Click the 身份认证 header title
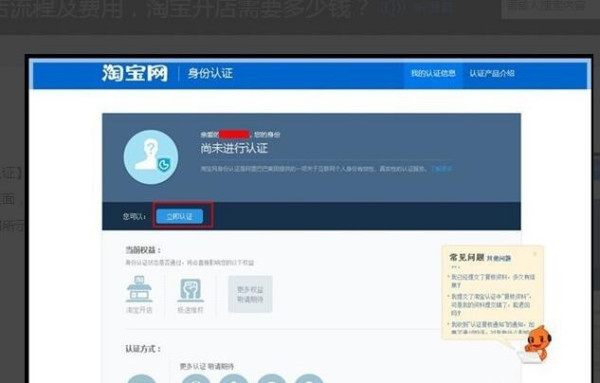Image resolution: width=600 pixels, height=383 pixels. 210,73
